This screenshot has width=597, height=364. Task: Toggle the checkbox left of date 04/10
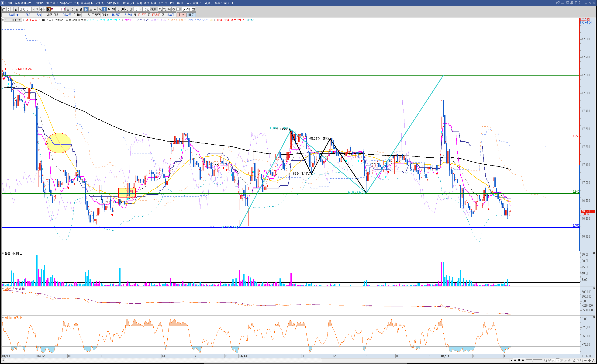coord(178,10)
